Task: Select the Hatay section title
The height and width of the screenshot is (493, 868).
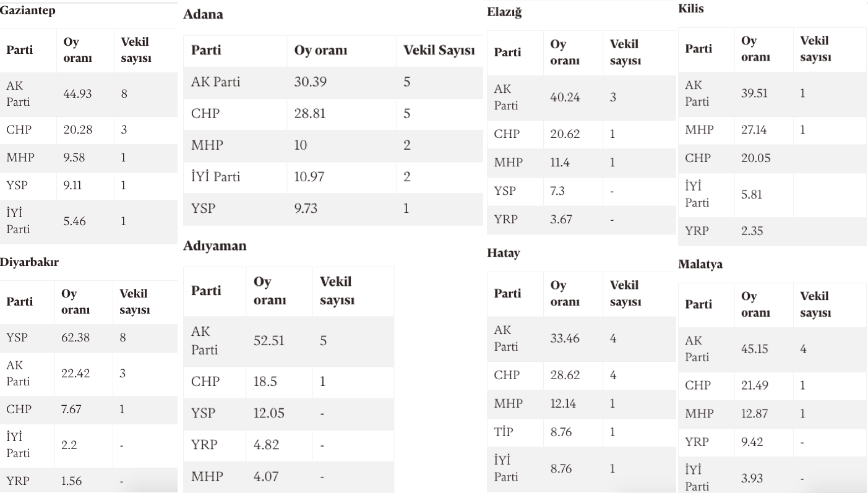Action: coord(503,253)
